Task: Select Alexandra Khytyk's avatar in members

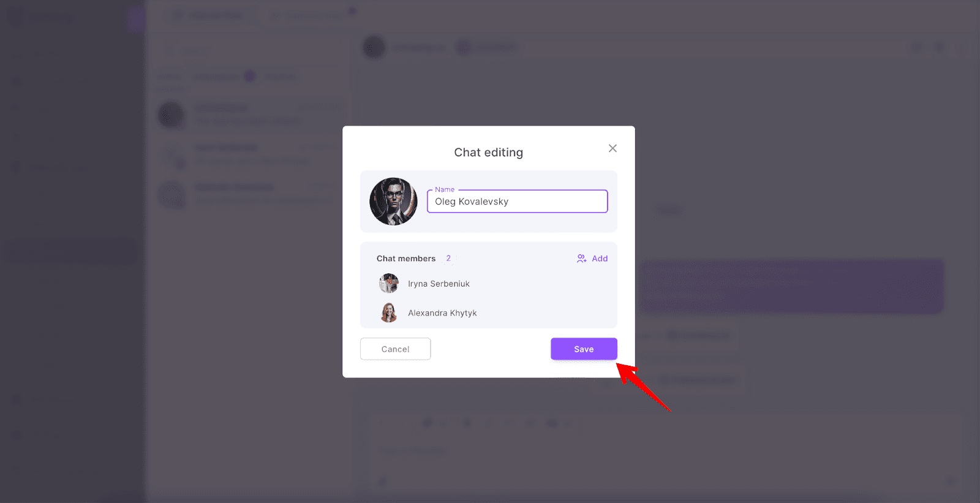Action: coord(389,313)
